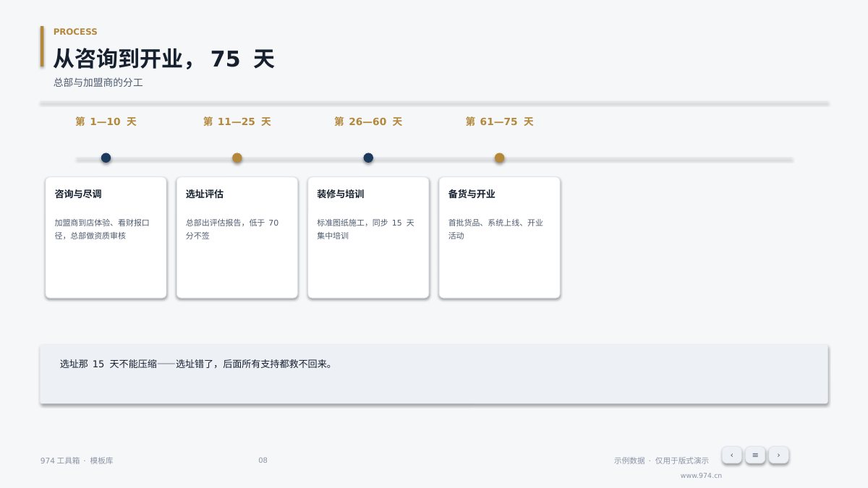The height and width of the screenshot is (488, 868).
Task: Select the timeline dot for 第 61—75 天
Action: coord(499,158)
